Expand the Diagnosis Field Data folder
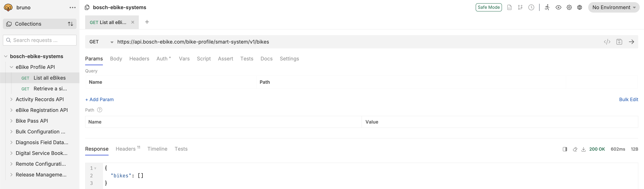The height and width of the screenshot is (189, 644). coord(11,142)
